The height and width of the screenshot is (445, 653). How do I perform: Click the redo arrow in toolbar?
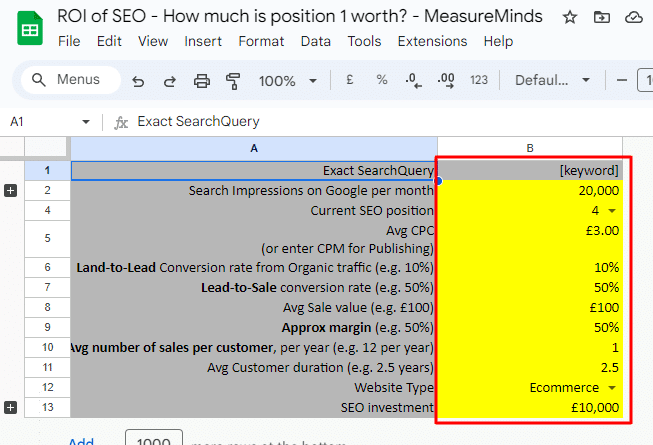pyautogui.click(x=169, y=81)
